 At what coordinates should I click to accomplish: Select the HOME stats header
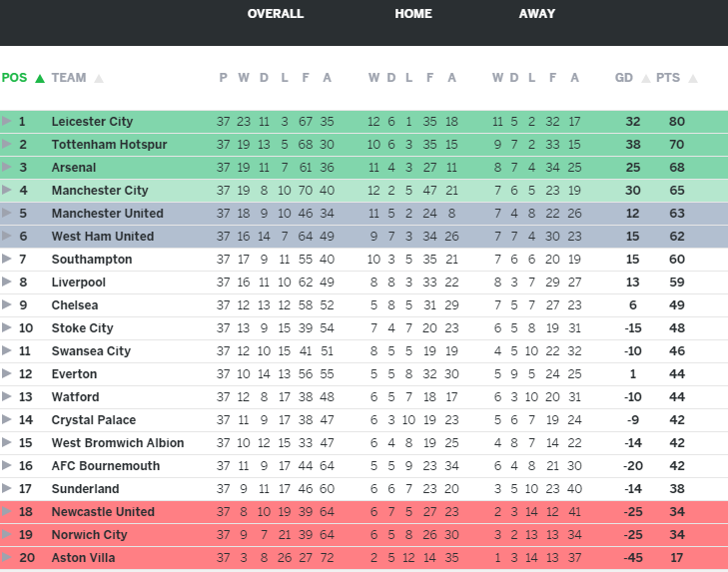pos(413,14)
